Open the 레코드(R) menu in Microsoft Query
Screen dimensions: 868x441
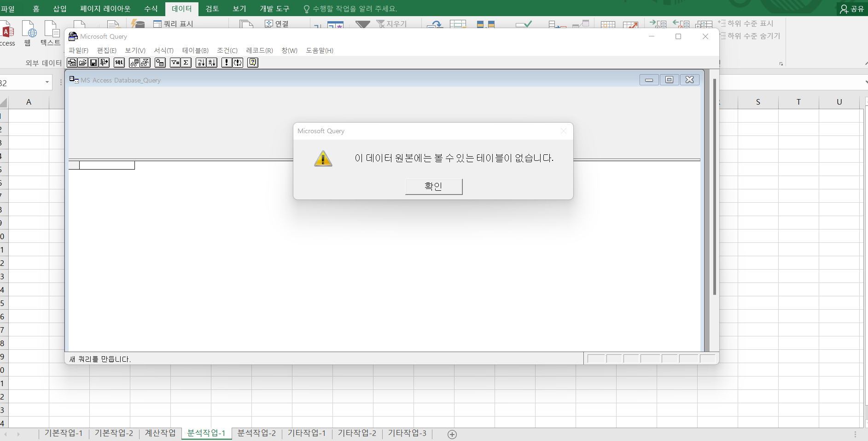(x=259, y=50)
